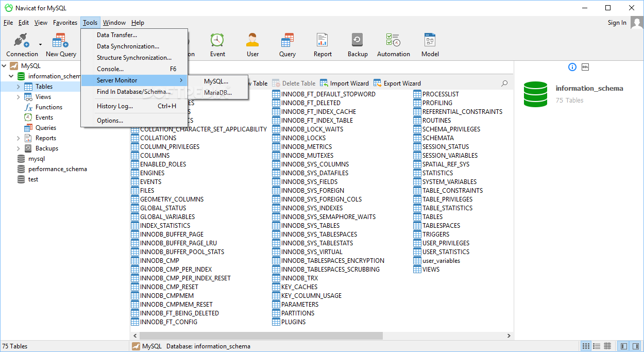
Task: Select the mysql database in tree
Action: tap(36, 159)
